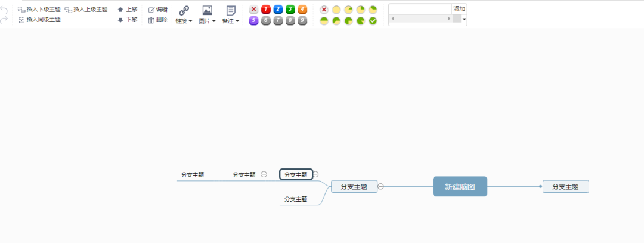This screenshot has width=644, height=243.
Task: Set priority 8 gray badge
Action: coord(290,20)
